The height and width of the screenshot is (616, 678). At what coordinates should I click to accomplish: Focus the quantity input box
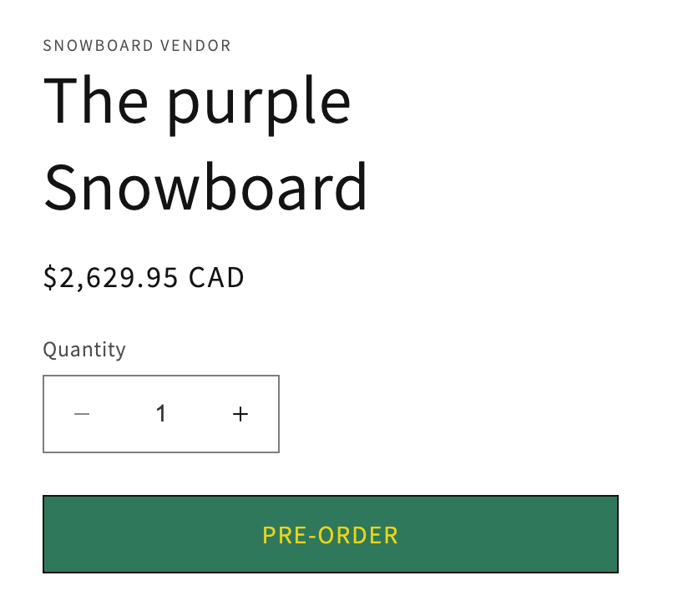pos(161,414)
